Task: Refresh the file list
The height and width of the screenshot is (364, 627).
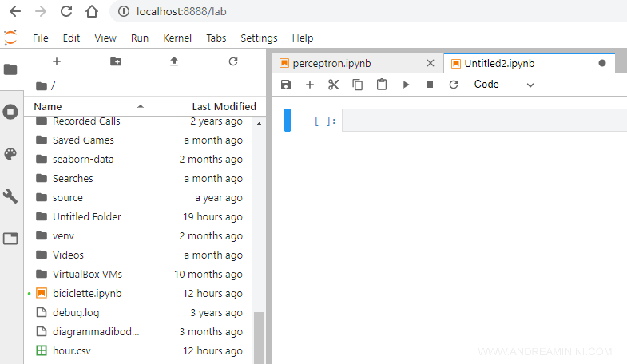Action: click(x=233, y=61)
